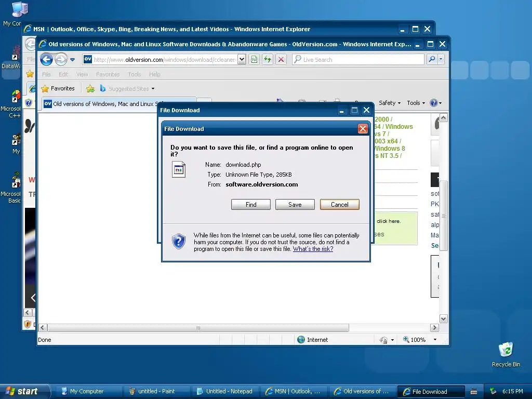Viewport: 532px width, 399px height.
Task: Open the Tools command bar dropdown
Action: [x=416, y=103]
